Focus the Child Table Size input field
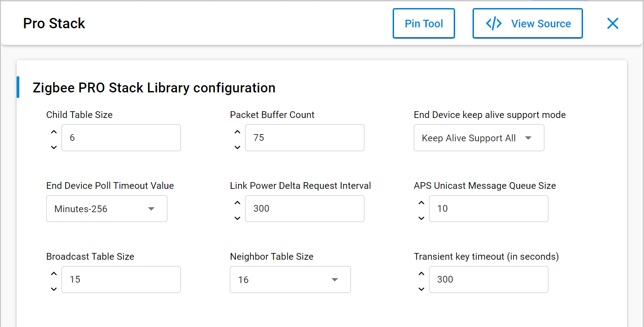This screenshot has height=327, width=644. [x=121, y=138]
